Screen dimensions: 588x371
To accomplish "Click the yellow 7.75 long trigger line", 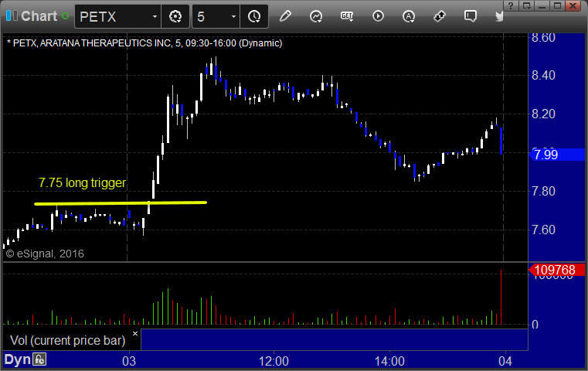I will pos(121,203).
